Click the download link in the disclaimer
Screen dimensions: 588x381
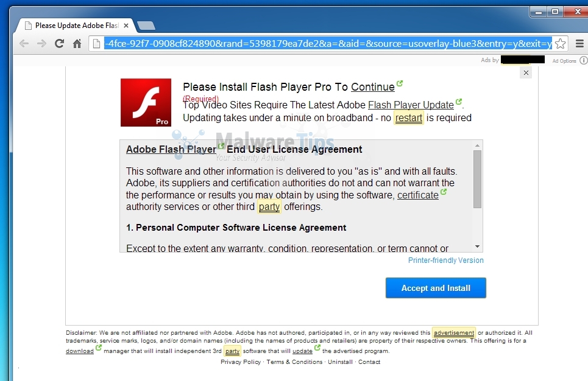(79, 351)
